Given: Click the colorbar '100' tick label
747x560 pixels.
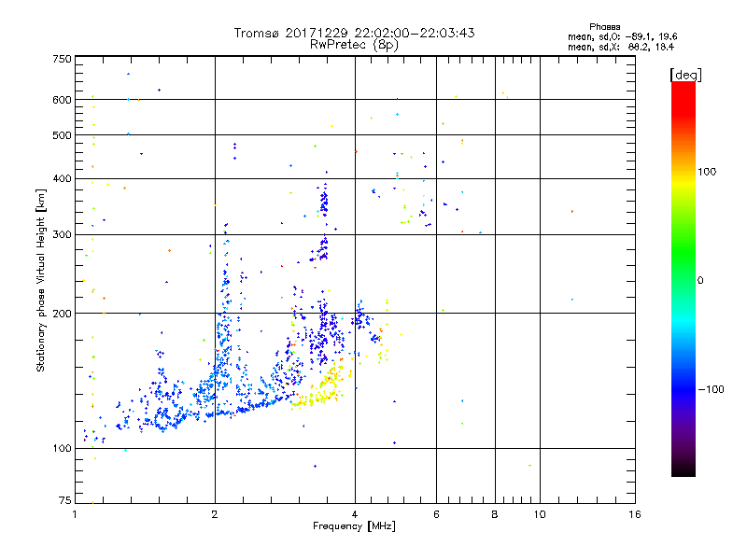Looking at the screenshot, I should click(707, 172).
